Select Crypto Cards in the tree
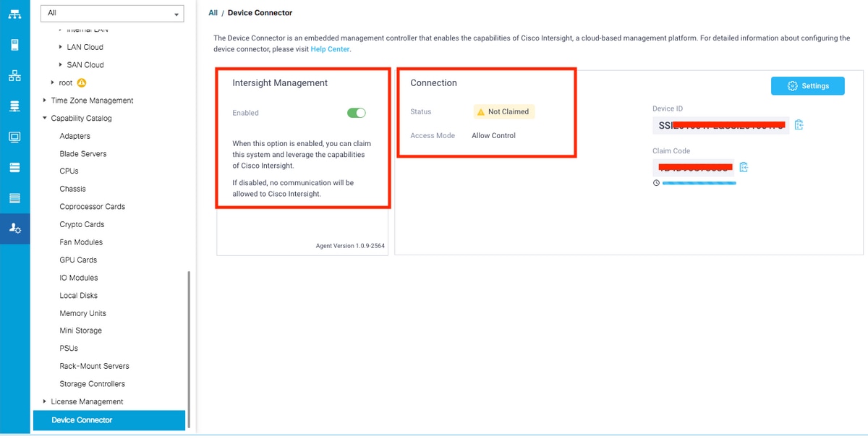This screenshot has width=868, height=439. [x=82, y=224]
